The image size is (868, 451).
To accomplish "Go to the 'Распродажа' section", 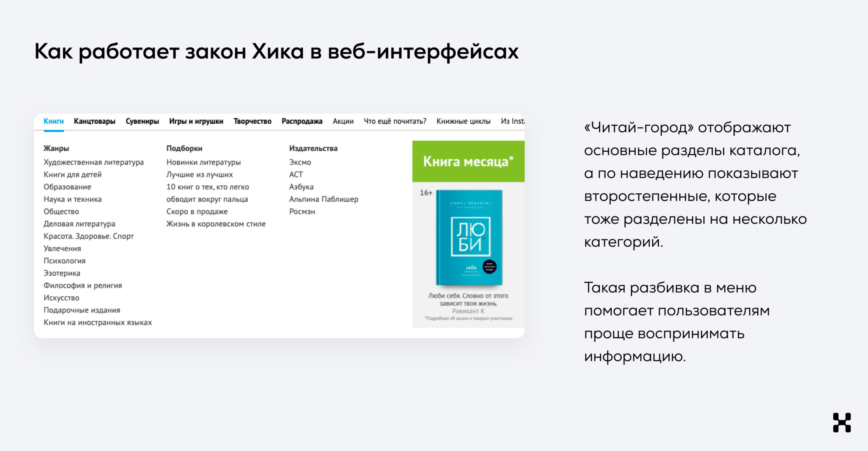I will 302,121.
